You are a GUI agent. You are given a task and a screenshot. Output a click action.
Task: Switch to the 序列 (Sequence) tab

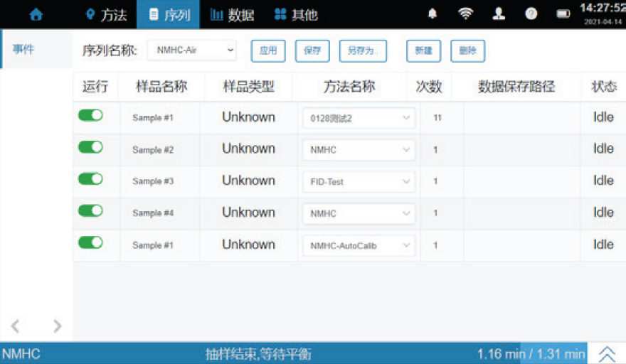tap(168, 15)
